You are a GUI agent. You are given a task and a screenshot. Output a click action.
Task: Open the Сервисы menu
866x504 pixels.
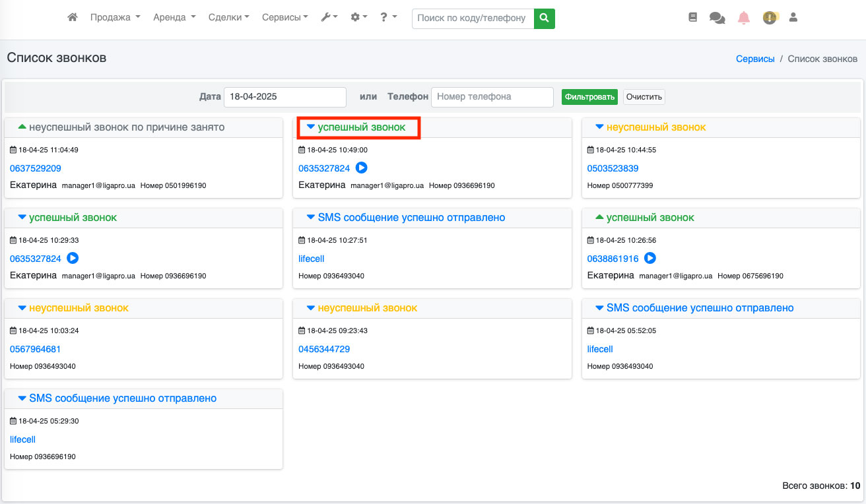point(284,18)
